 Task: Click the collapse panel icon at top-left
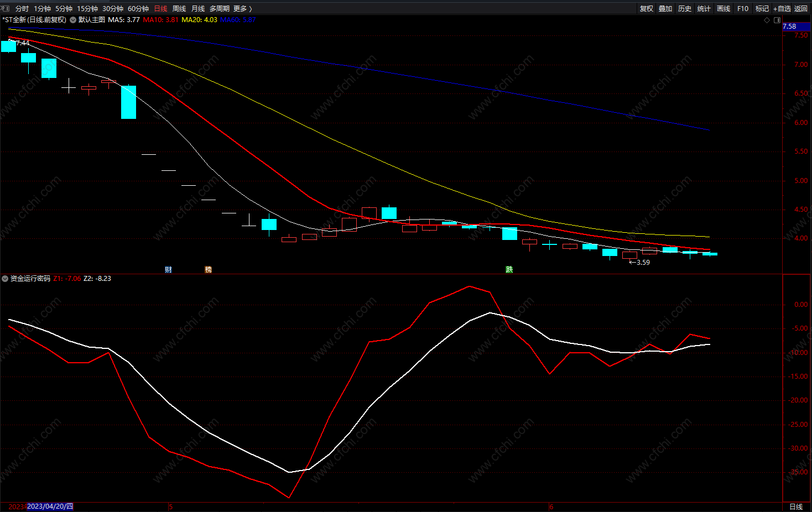pos(6,8)
